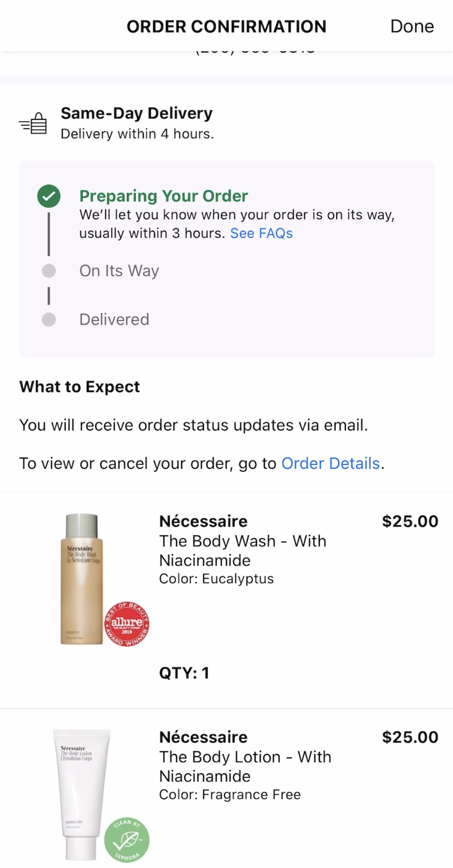Tap the QTY: 1 label for Body Wash

point(184,673)
